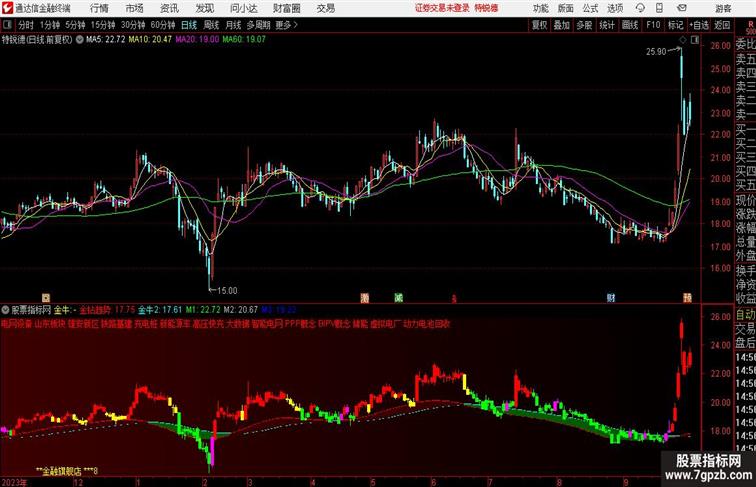Switch to 分时 chart period
The height and width of the screenshot is (487, 756).
[26, 25]
